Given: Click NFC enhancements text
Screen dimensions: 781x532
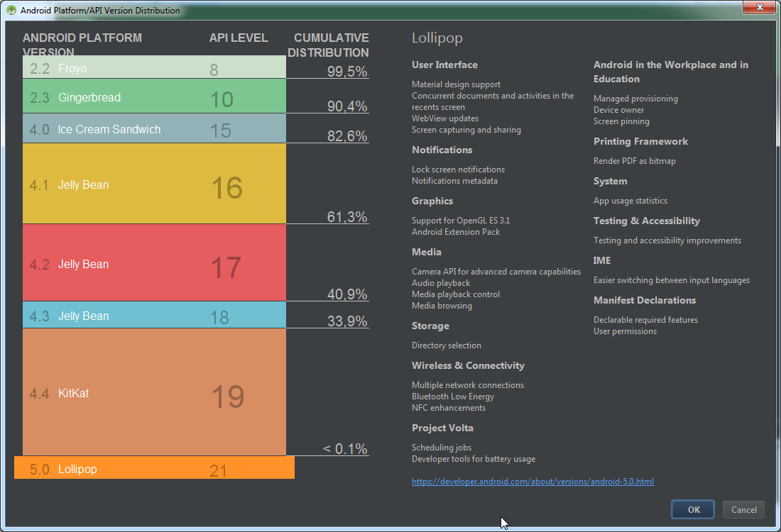Looking at the screenshot, I should point(448,408).
